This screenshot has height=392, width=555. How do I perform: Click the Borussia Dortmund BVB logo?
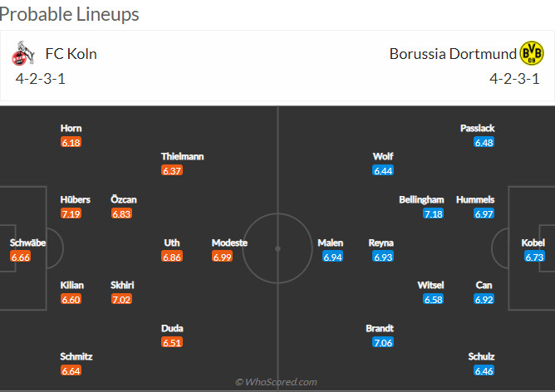point(532,55)
